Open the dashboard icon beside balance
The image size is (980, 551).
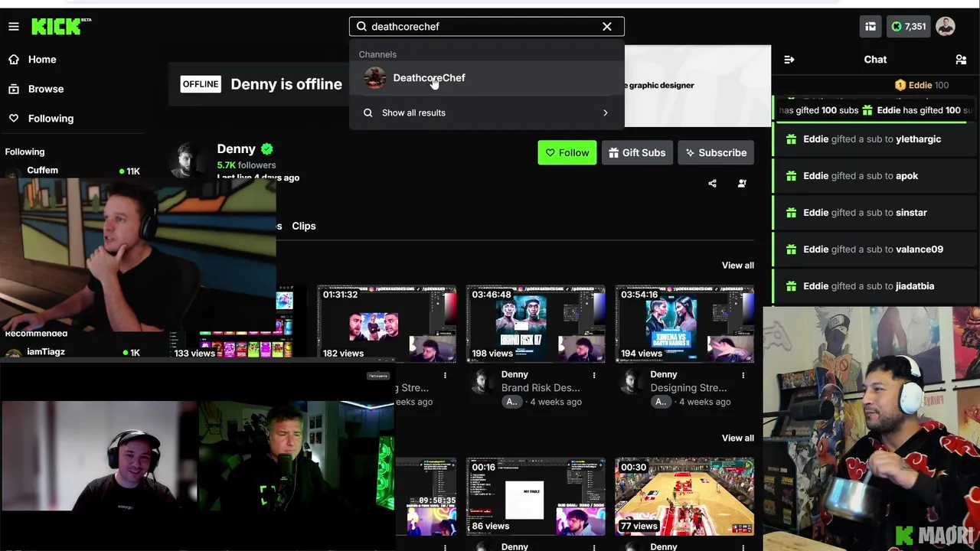pyautogui.click(x=871, y=27)
